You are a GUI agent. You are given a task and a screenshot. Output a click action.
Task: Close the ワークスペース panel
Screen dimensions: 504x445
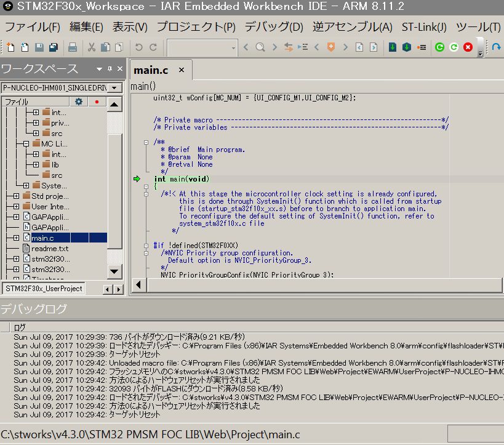pyautogui.click(x=120, y=69)
